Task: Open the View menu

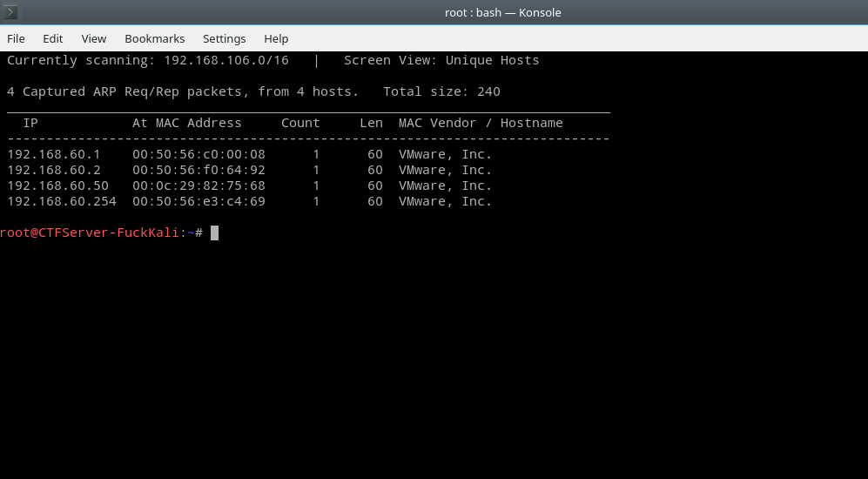Action: pyautogui.click(x=93, y=39)
